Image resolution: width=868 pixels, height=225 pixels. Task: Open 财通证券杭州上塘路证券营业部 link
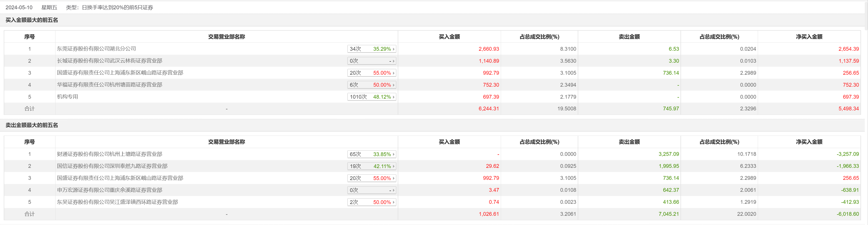coord(109,154)
